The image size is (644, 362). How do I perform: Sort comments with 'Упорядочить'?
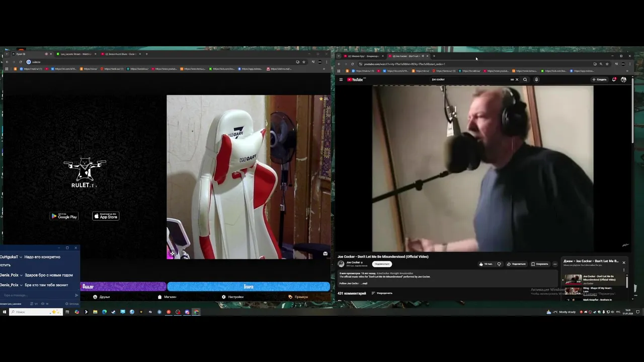coord(382,293)
